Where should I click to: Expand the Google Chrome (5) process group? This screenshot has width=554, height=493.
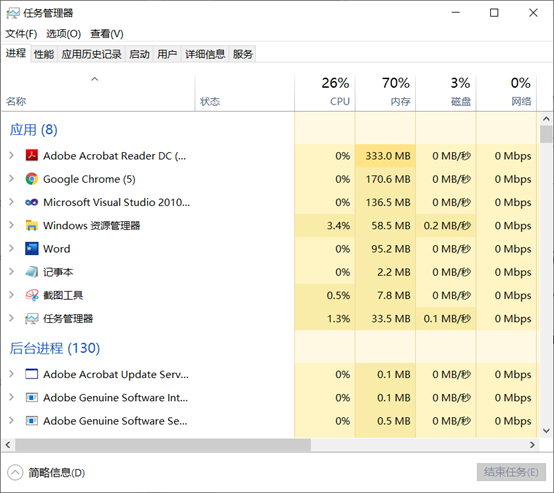point(11,179)
